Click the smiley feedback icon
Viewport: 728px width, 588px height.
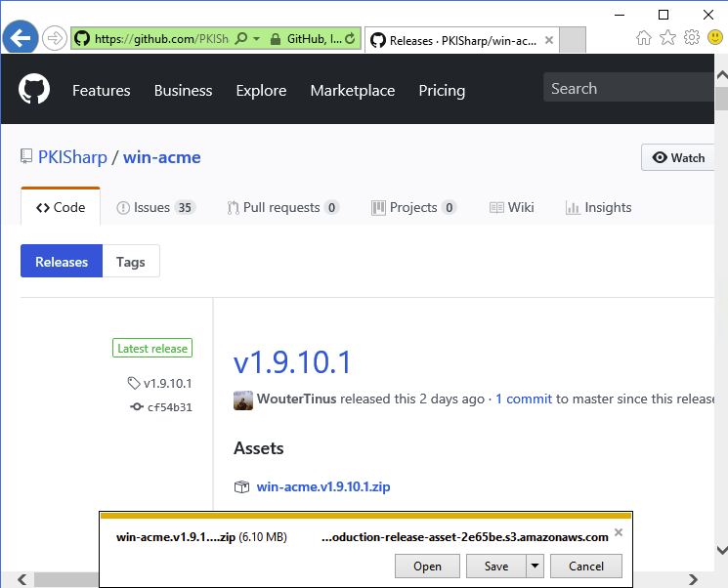point(715,37)
